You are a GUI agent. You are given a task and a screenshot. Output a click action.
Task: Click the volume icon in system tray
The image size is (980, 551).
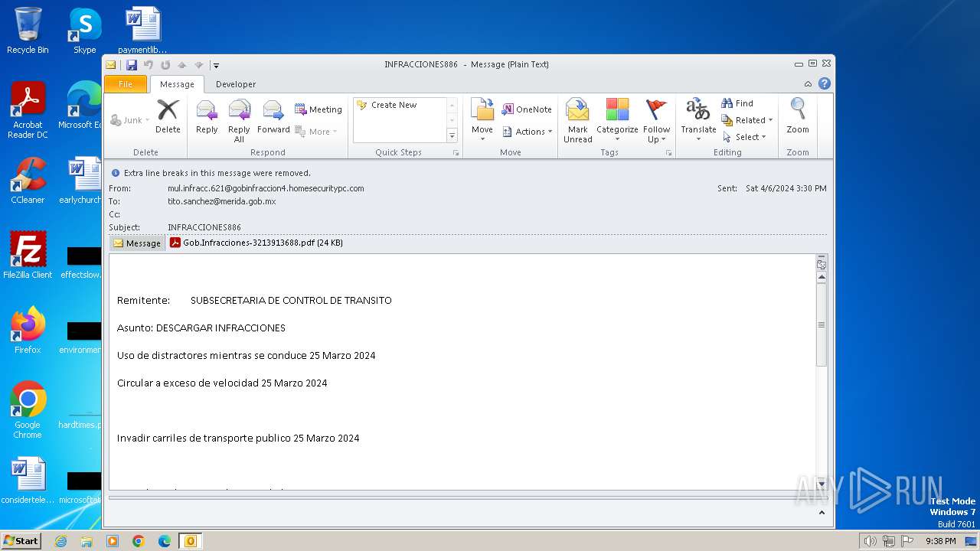pos(870,541)
